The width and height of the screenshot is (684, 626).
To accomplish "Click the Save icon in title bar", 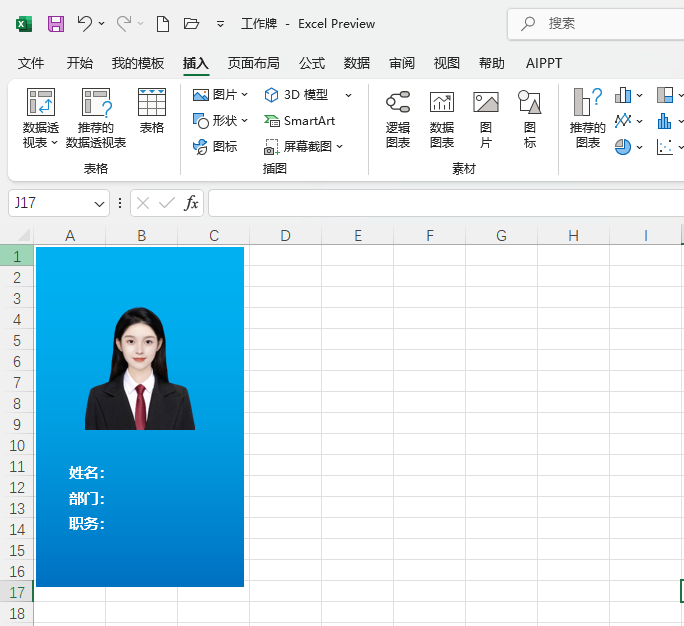I will [x=56, y=23].
